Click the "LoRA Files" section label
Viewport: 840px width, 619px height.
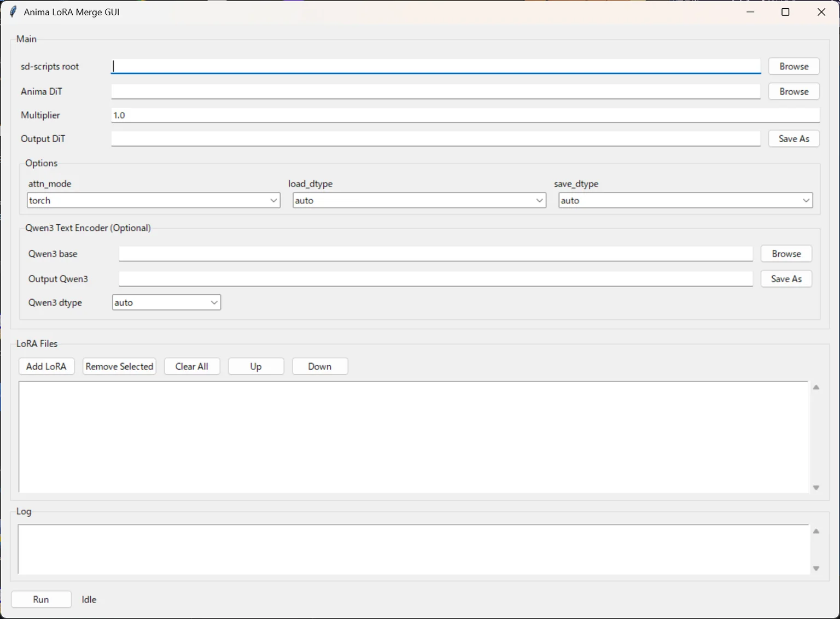pyautogui.click(x=37, y=343)
